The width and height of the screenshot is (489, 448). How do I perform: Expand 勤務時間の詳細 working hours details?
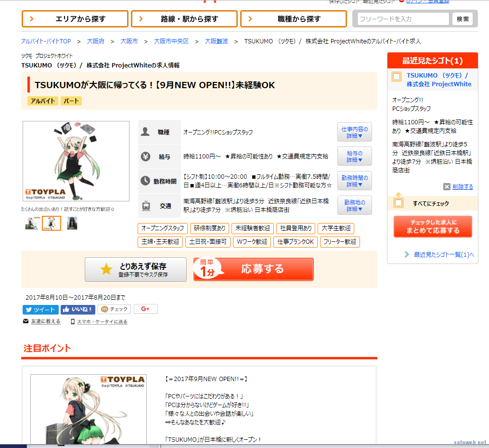point(355,181)
